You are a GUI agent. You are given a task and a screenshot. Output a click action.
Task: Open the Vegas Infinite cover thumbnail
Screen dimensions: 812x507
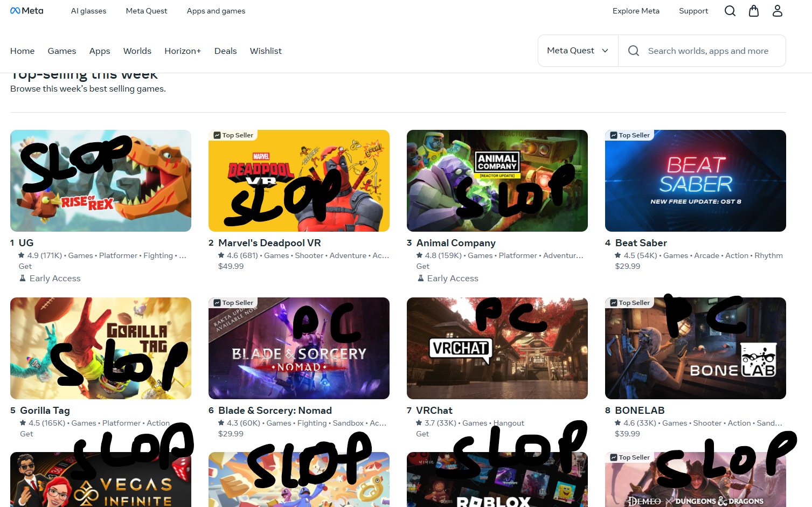pyautogui.click(x=101, y=480)
